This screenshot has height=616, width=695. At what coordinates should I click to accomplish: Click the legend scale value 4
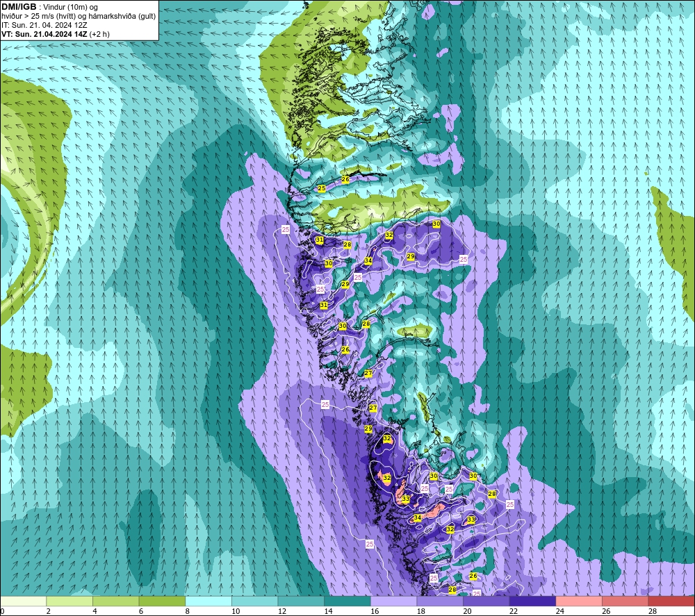point(95,611)
